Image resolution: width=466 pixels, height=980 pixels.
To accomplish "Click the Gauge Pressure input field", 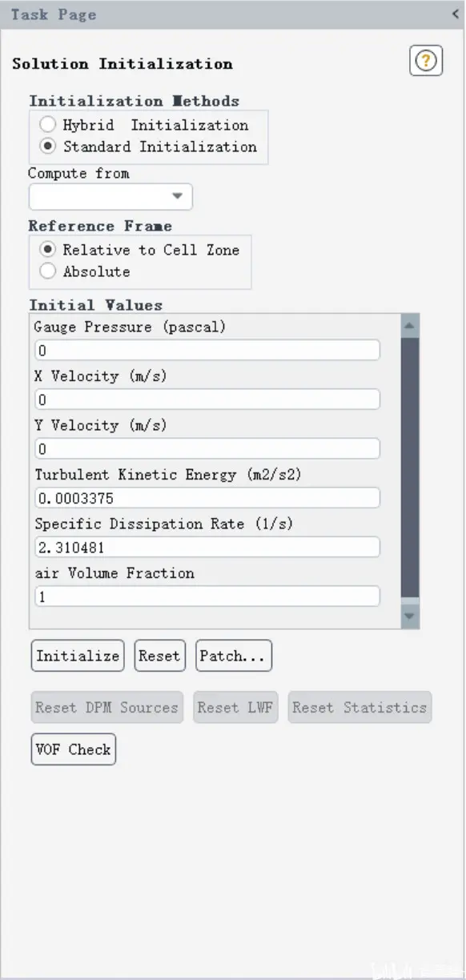I will coord(207,351).
